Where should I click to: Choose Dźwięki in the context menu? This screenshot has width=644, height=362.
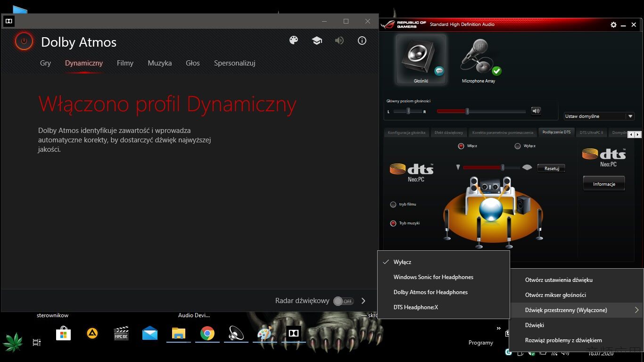pyautogui.click(x=577, y=325)
